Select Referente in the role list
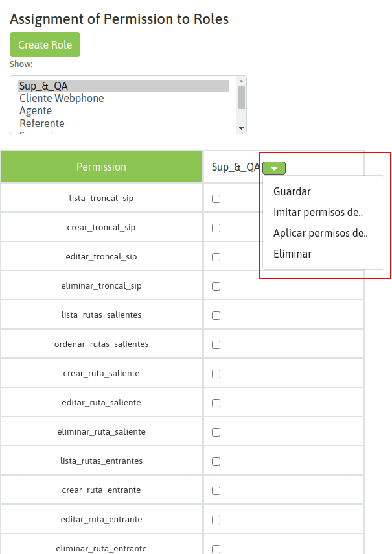The image size is (392, 554). 42,123
